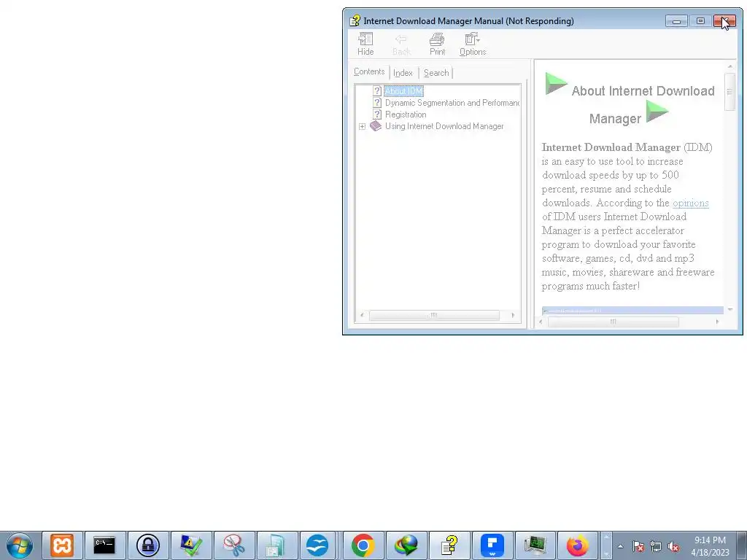Open Command Prompt from the taskbar
This screenshot has width=747, height=560.
tap(104, 545)
